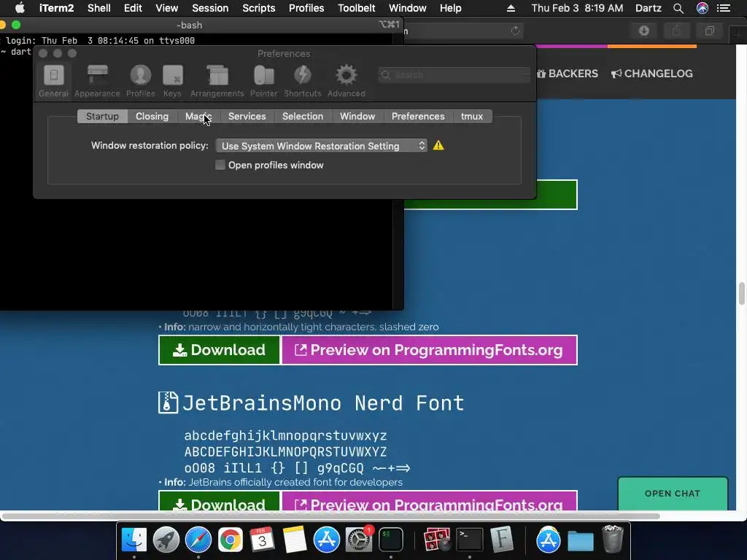Open Finder from the Dock
The width and height of the screenshot is (747, 560).
pos(134,540)
